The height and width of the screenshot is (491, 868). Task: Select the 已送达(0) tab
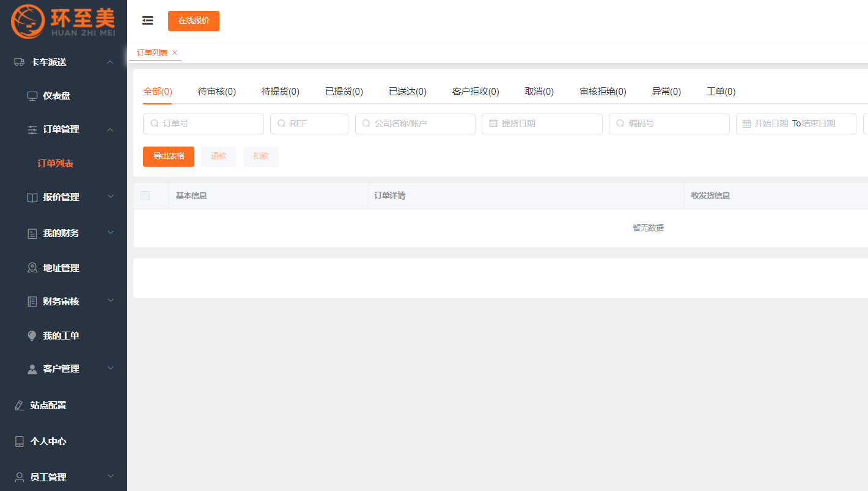[x=407, y=92]
